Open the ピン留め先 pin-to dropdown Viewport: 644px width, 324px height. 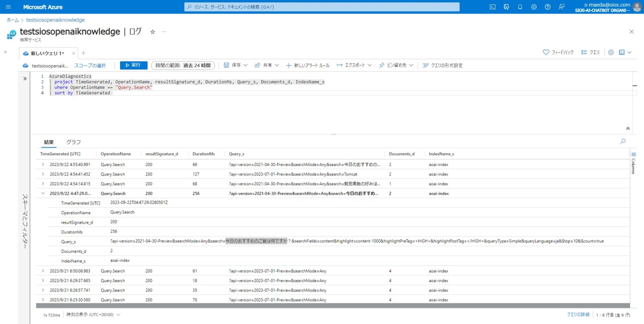click(396, 65)
